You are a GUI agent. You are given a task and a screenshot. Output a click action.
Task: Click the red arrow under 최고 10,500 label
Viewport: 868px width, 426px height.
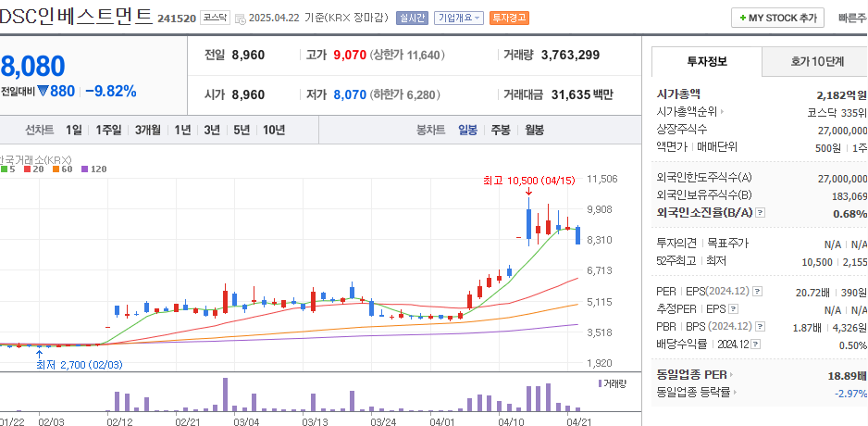coord(528,192)
